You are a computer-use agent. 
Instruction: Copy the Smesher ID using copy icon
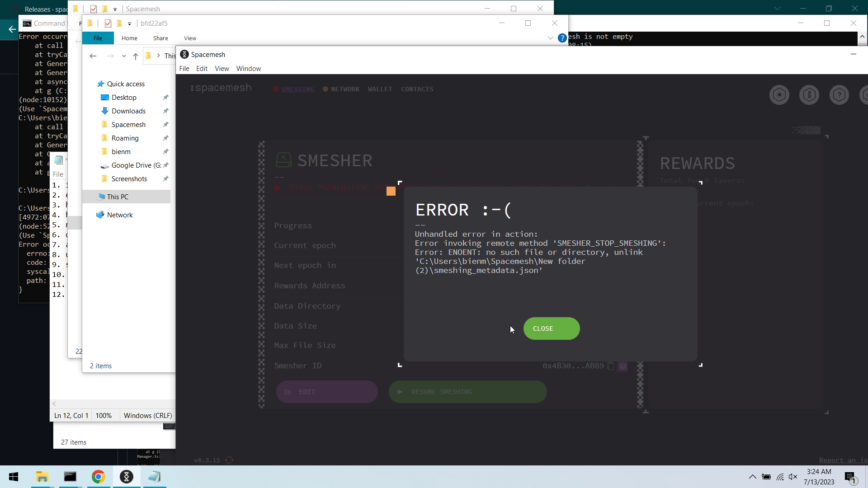click(x=611, y=366)
